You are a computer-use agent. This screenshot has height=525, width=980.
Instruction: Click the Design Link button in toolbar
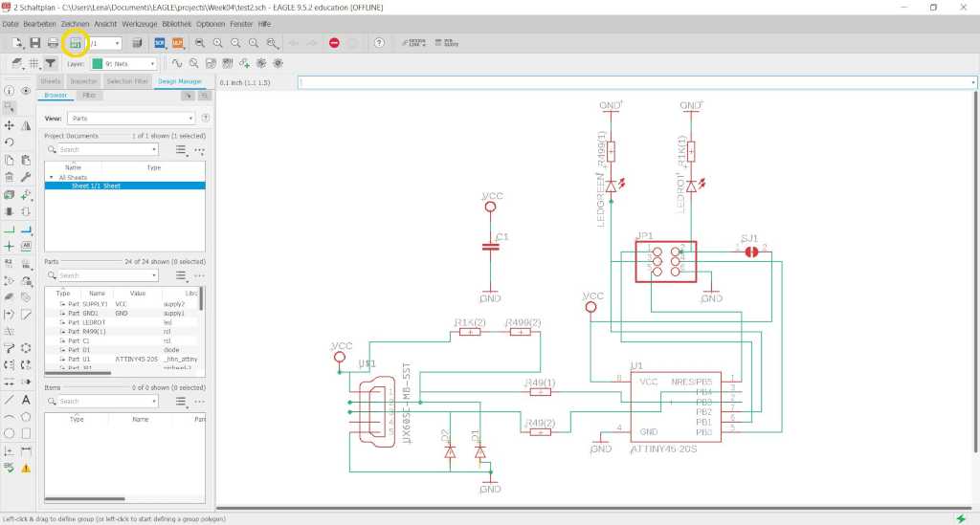(x=413, y=43)
